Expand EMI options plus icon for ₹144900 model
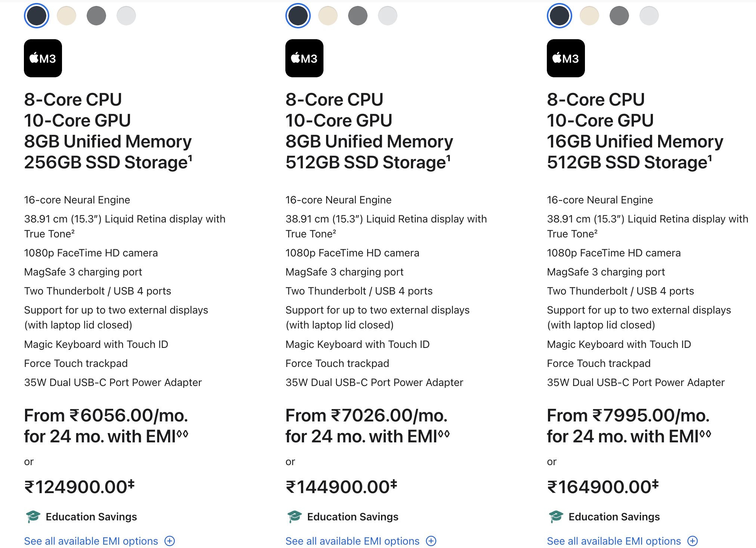Viewport: 756px width, 548px height. [431, 541]
